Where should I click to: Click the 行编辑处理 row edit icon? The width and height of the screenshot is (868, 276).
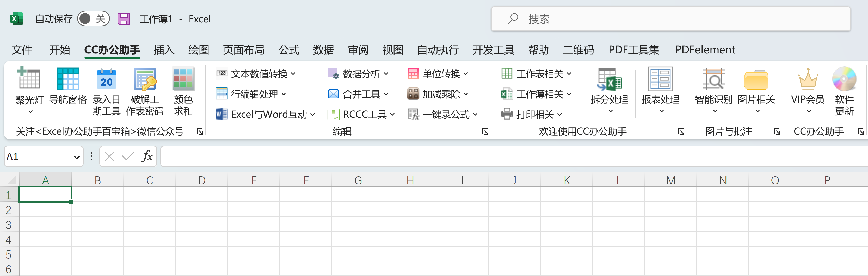[222, 94]
